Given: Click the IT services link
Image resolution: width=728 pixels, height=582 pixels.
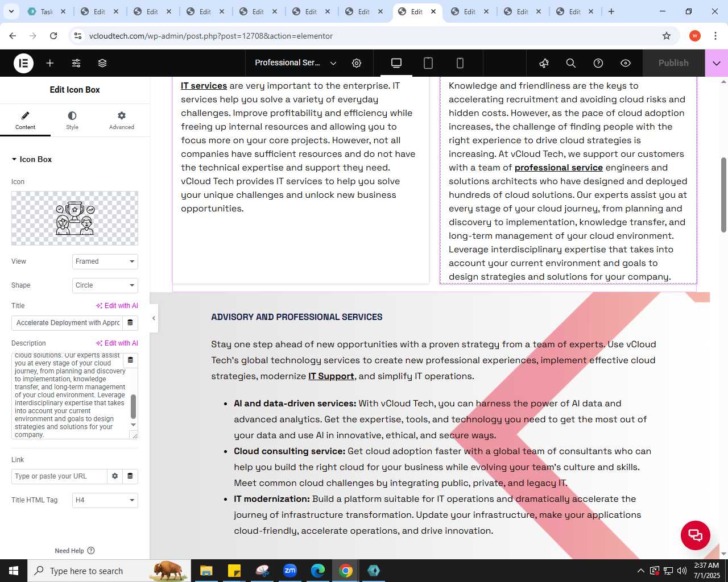Looking at the screenshot, I should pyautogui.click(x=204, y=86).
